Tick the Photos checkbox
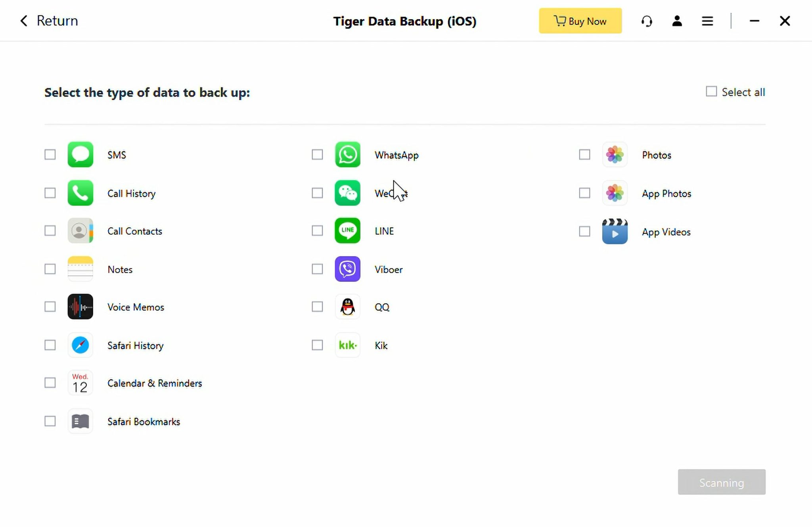Image resolution: width=812 pixels, height=527 pixels. pos(584,155)
